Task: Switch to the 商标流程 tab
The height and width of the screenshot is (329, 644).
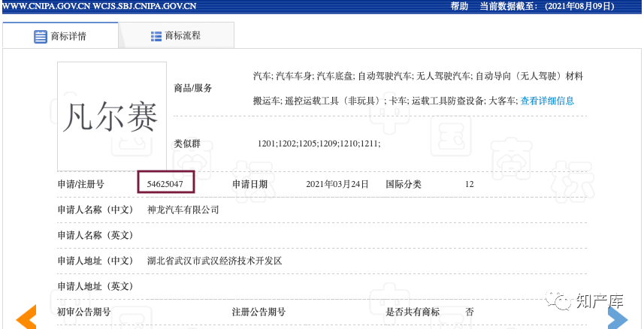Action: pos(176,36)
